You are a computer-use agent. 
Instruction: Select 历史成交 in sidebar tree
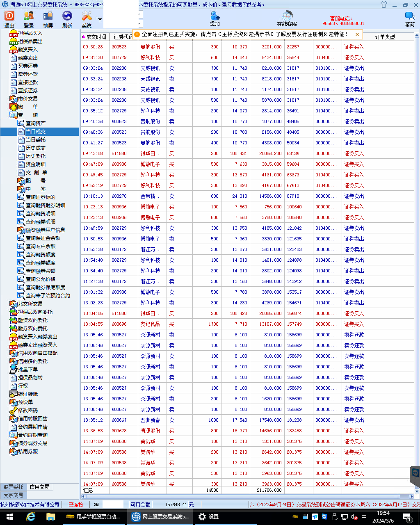point(36,148)
